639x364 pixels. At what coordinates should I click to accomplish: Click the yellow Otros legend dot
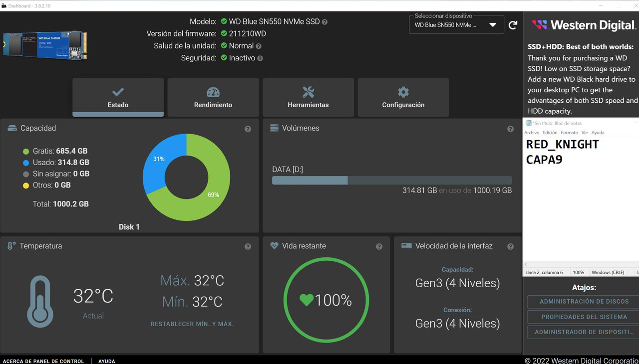pos(26,185)
